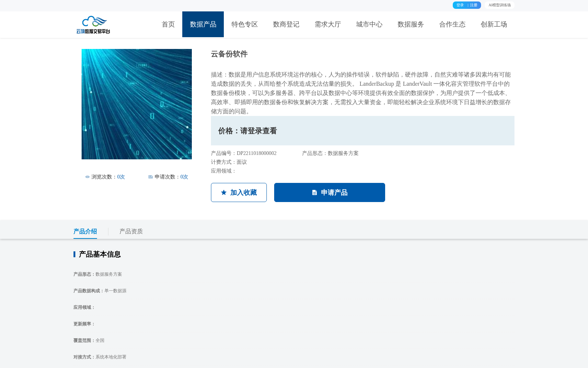The image size is (588, 368).
Task: Open 数商登记 in the navigation bar
Action: [286, 24]
